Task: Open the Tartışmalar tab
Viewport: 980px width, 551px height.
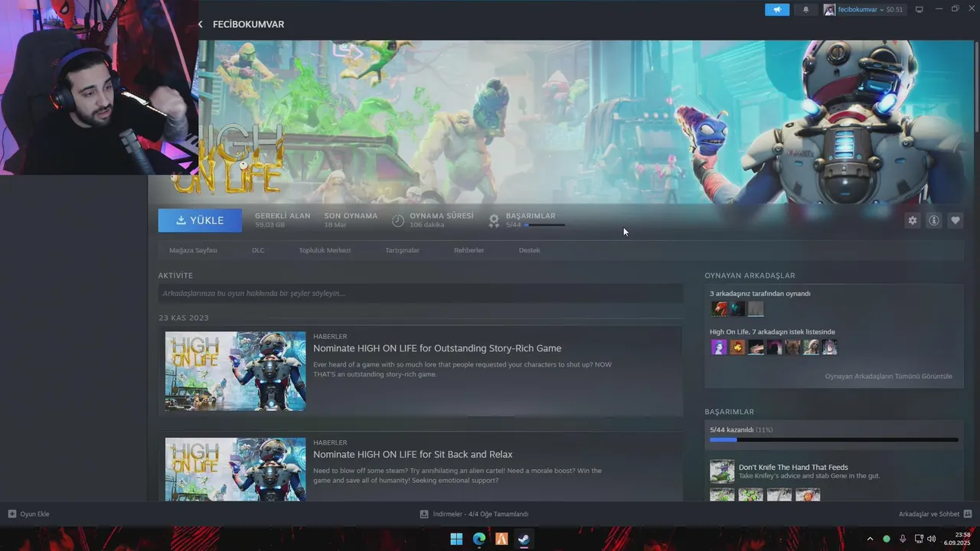Action: click(x=402, y=250)
